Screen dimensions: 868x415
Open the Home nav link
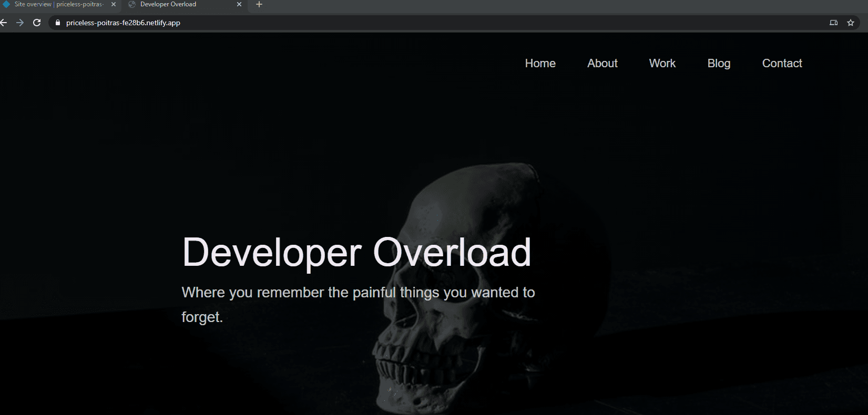tap(540, 63)
